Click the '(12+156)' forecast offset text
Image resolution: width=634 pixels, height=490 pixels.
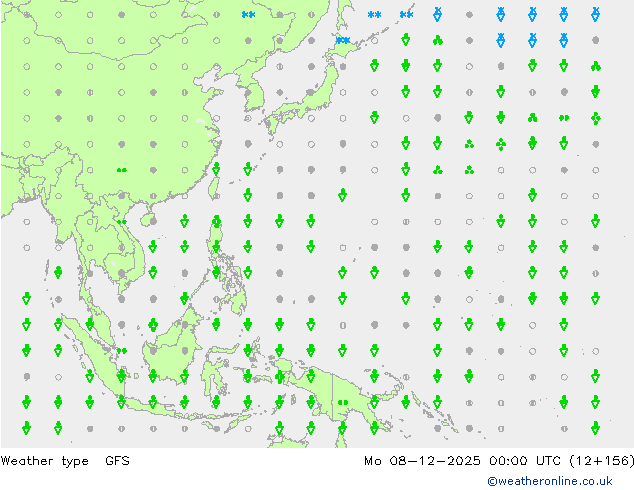602,460
